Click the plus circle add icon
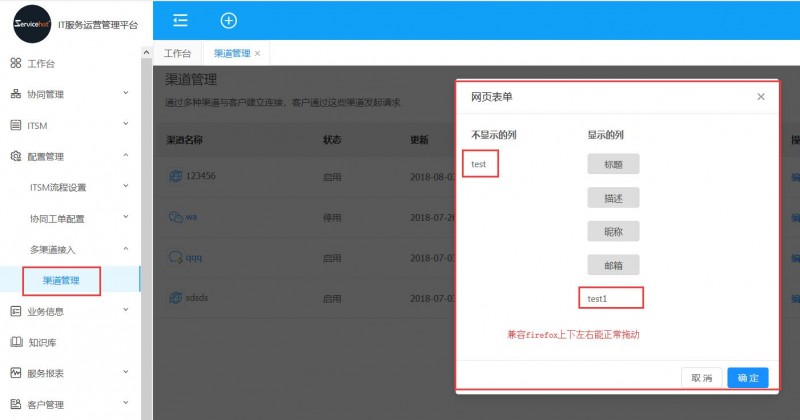800x420 pixels. 229,20
